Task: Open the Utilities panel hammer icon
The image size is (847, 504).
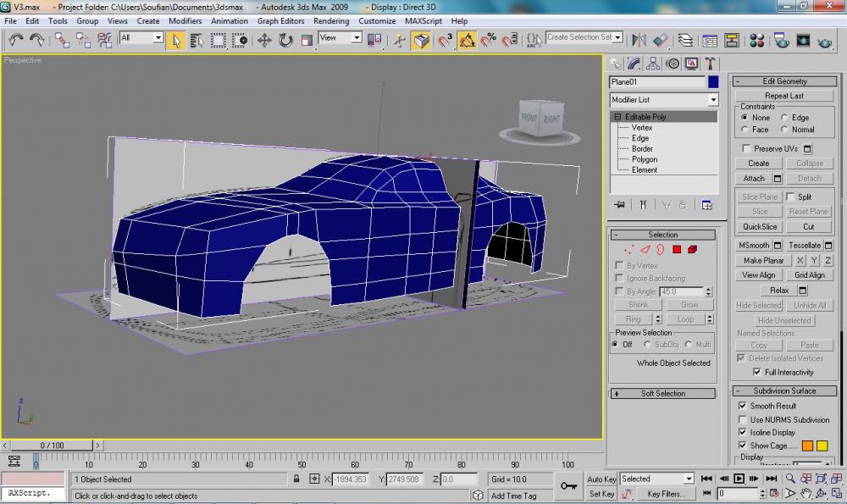Action: tap(711, 64)
